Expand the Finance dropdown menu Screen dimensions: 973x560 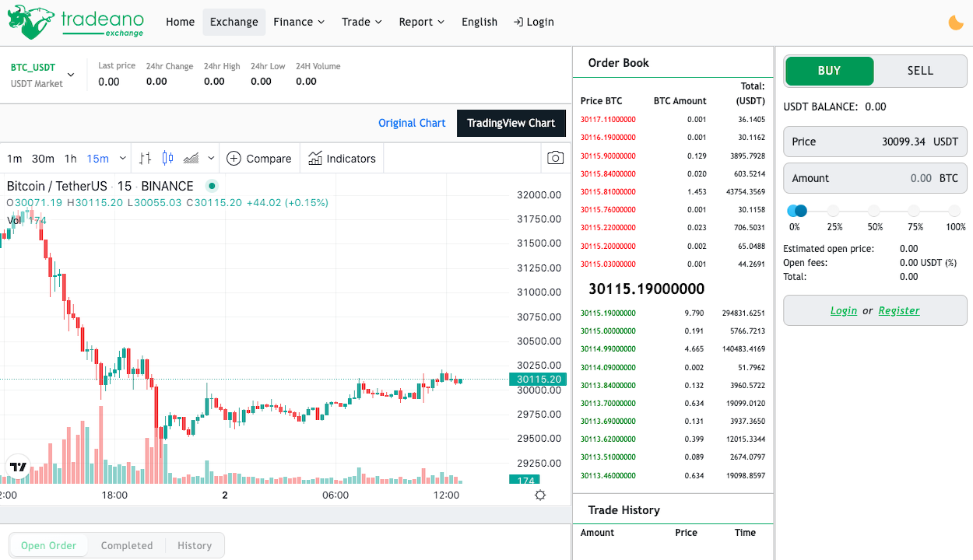299,22
